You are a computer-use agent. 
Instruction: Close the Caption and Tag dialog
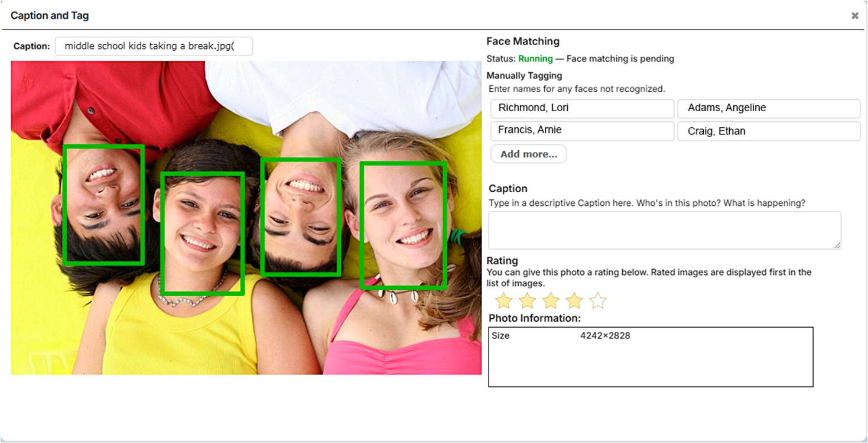pyautogui.click(x=854, y=16)
